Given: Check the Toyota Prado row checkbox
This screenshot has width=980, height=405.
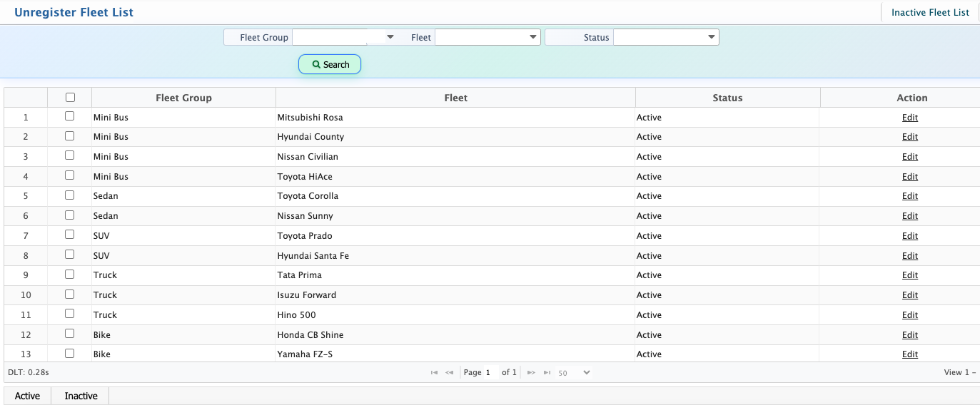Looking at the screenshot, I should tap(70, 235).
